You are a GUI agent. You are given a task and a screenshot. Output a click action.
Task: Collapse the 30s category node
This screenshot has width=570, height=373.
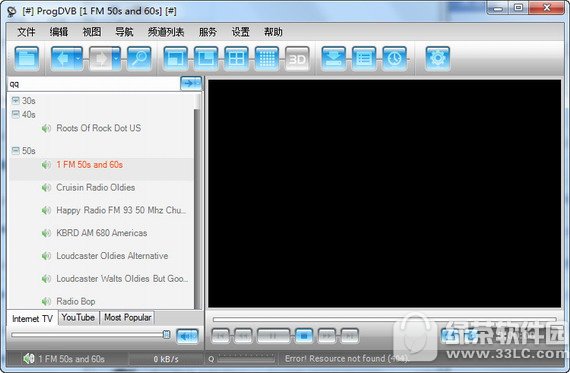15,100
